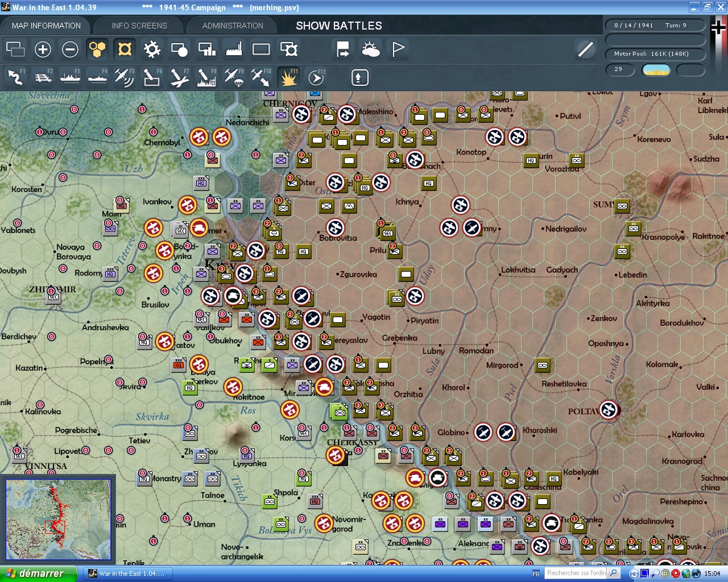The image size is (728, 582).
Task: Click the rectangle-with-bars toolbar icon
Action: coord(206,49)
